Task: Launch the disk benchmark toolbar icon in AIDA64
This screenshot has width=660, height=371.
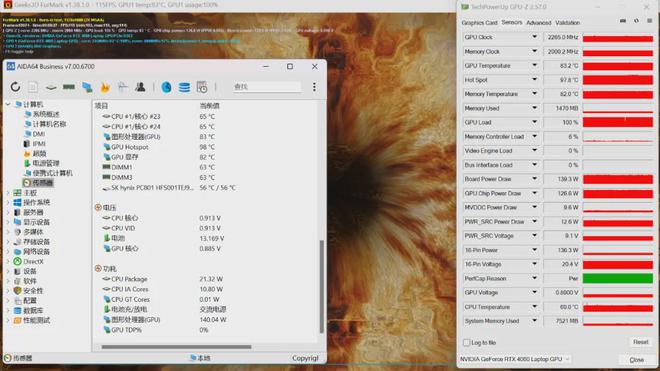Action: tap(51, 87)
